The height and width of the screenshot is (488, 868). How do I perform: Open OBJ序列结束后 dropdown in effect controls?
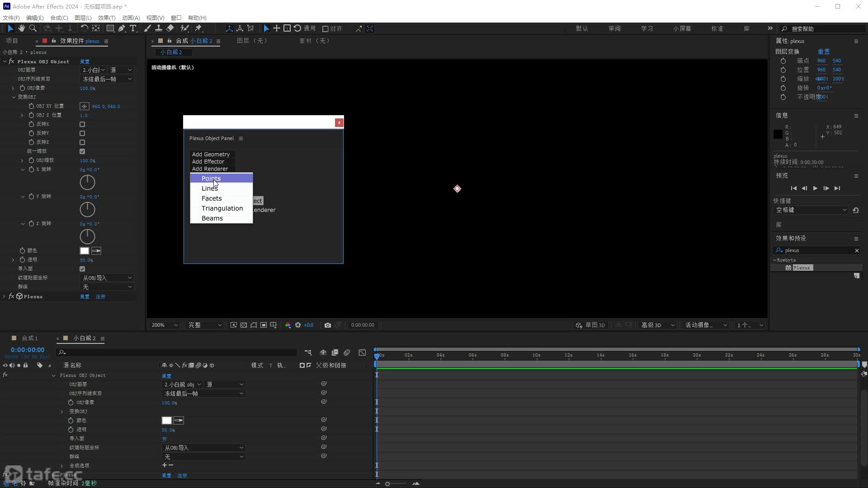coord(107,79)
